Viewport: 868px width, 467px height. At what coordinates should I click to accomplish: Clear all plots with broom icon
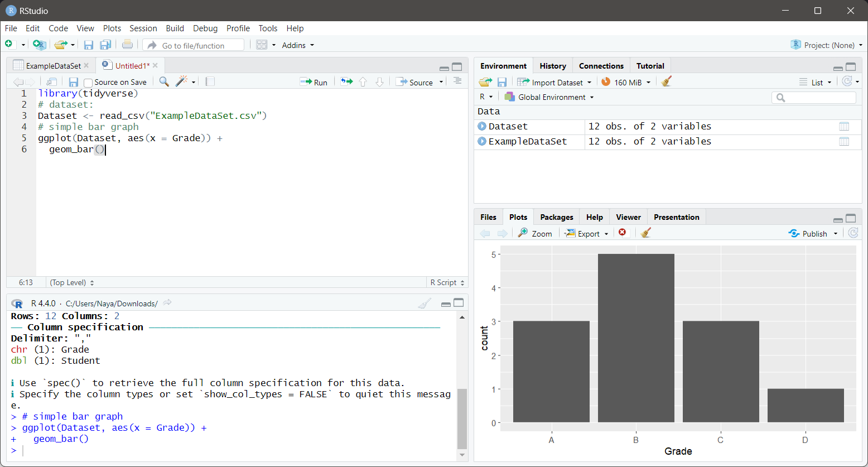pos(645,233)
